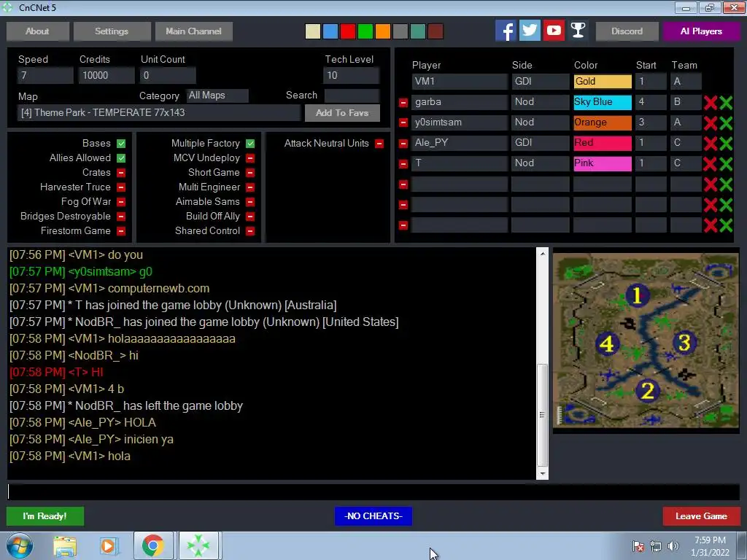The image size is (747, 560).
Task: Toggle the Allies Allowed checkbox
Action: tap(121, 158)
